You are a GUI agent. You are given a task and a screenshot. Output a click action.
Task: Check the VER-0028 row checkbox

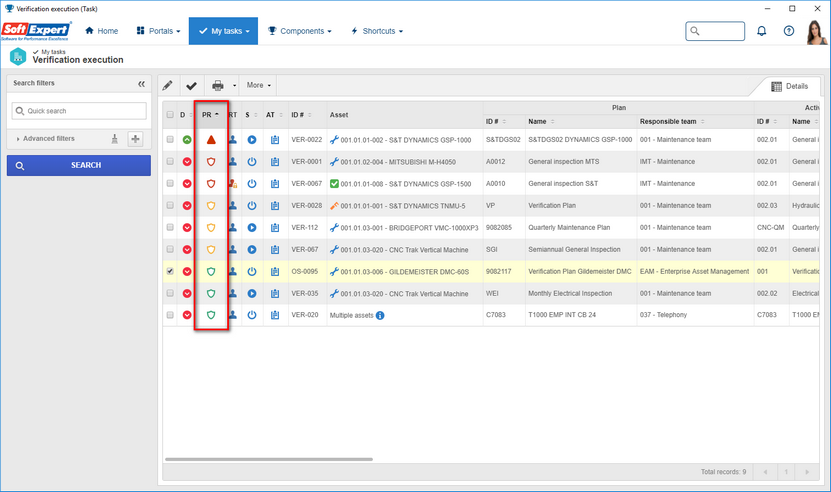[x=170, y=205]
